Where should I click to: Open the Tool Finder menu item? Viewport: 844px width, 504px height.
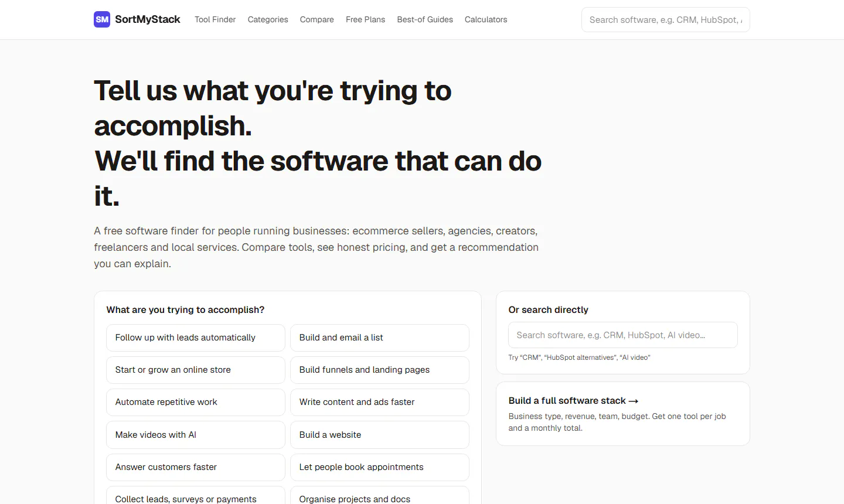point(215,19)
